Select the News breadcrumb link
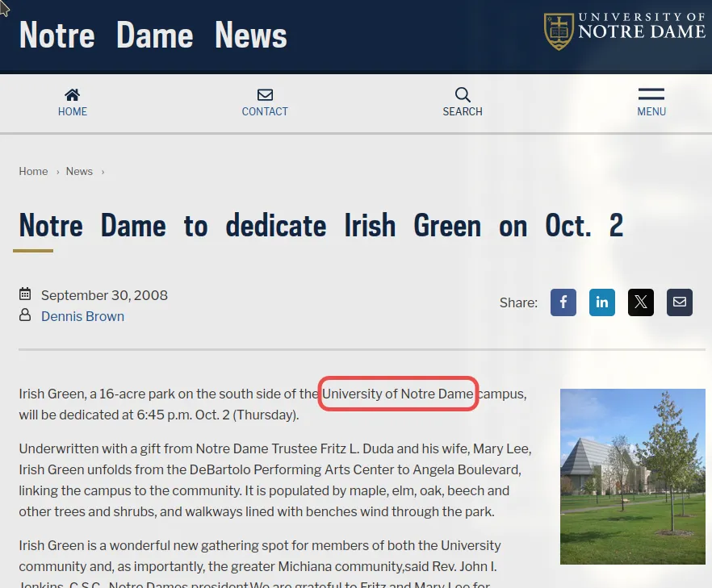 [x=79, y=171]
